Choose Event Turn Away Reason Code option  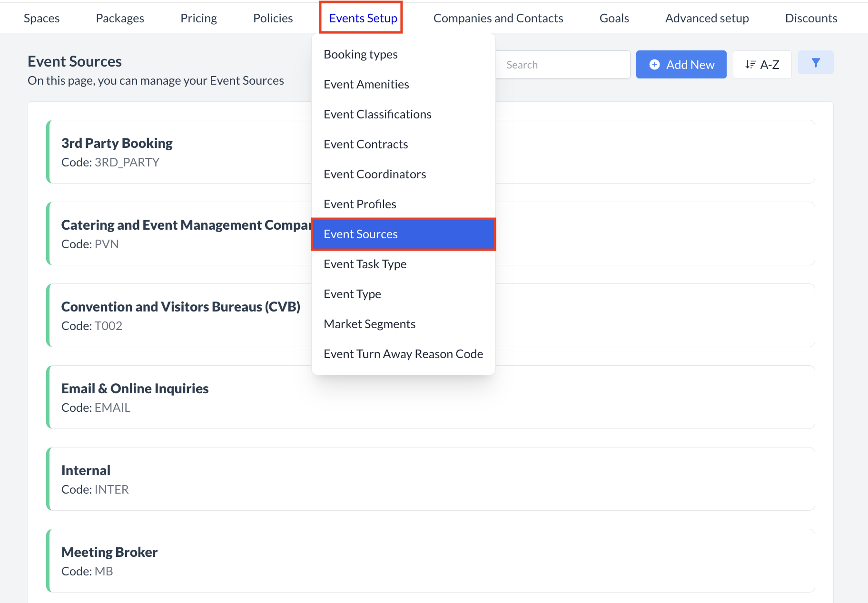(403, 353)
